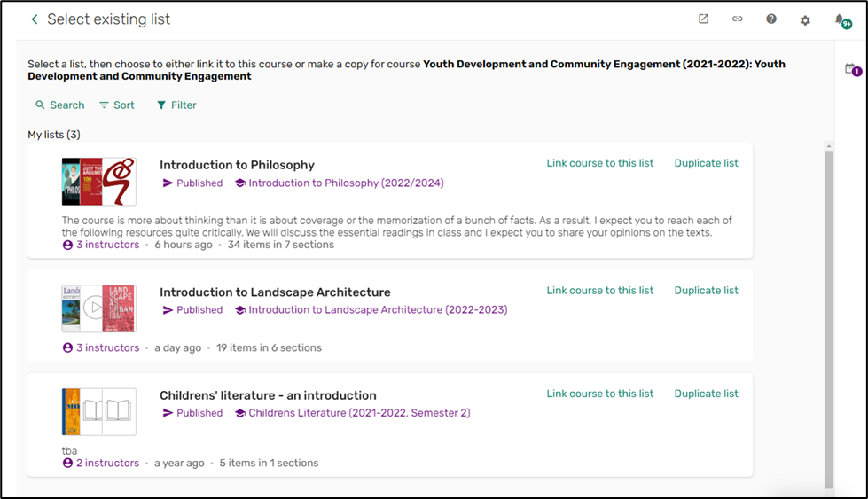Click the Landscape Architecture cover thumbnail
Image resolution: width=868 pixels, height=499 pixels.
click(x=99, y=308)
